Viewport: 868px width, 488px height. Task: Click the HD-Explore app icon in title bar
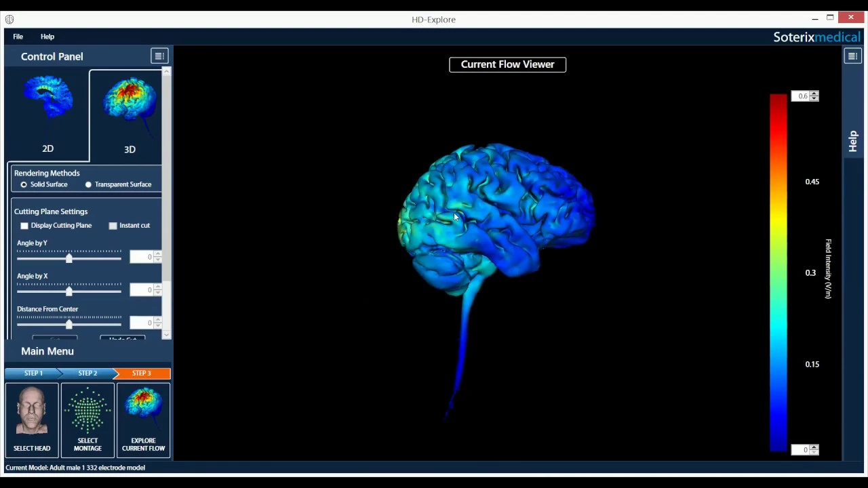point(9,19)
